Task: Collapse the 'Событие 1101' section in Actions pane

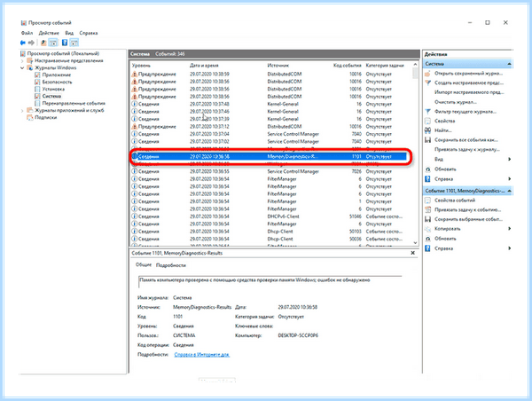Action: tap(509, 191)
